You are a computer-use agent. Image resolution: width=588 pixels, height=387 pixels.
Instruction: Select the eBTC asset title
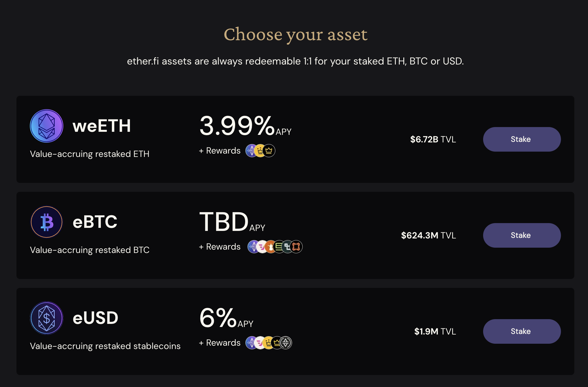click(95, 222)
